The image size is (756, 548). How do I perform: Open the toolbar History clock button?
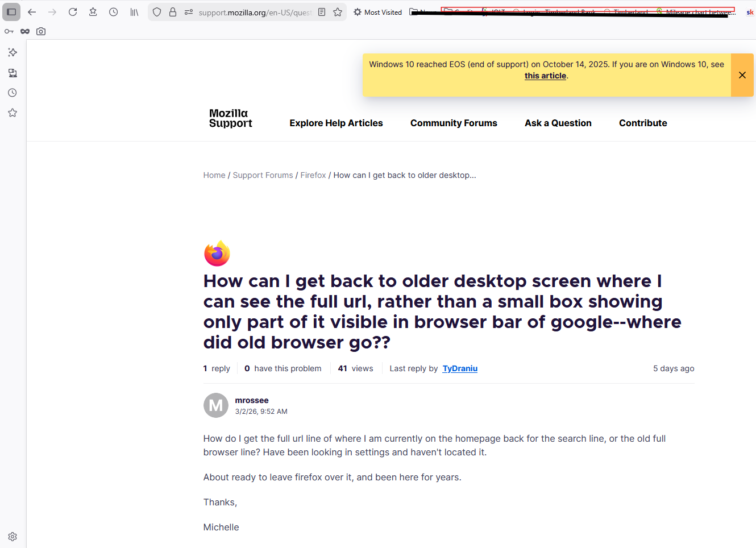(114, 12)
